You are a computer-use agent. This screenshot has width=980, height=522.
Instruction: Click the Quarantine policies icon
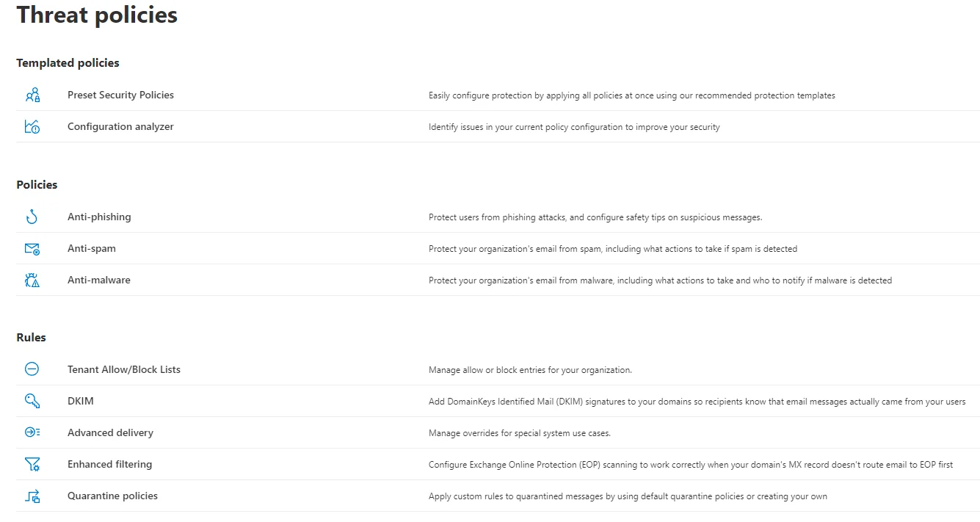click(32, 496)
